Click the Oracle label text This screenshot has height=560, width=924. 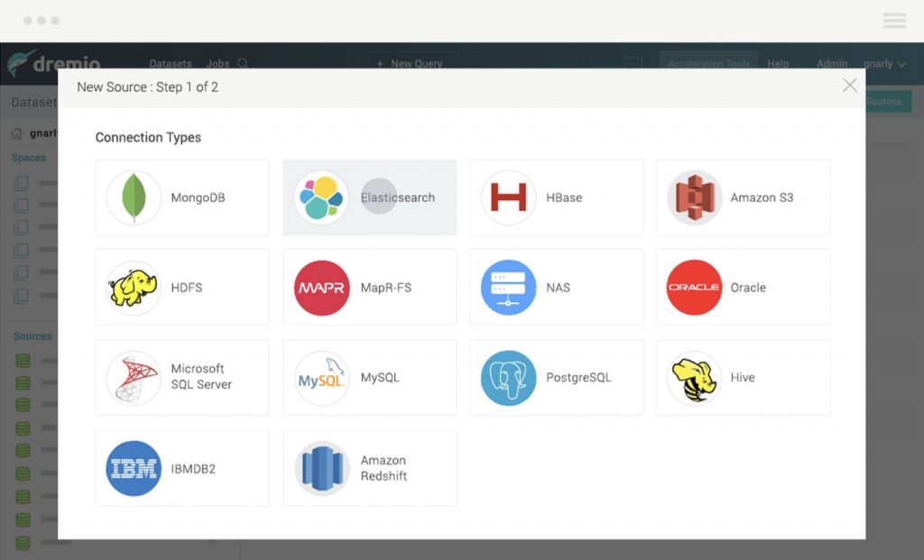[x=748, y=288]
